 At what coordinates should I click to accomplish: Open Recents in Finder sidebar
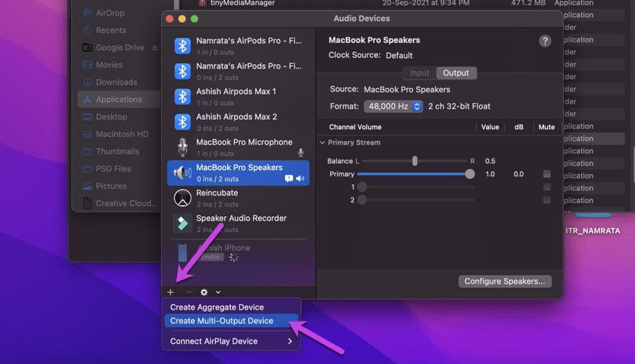pos(104,30)
